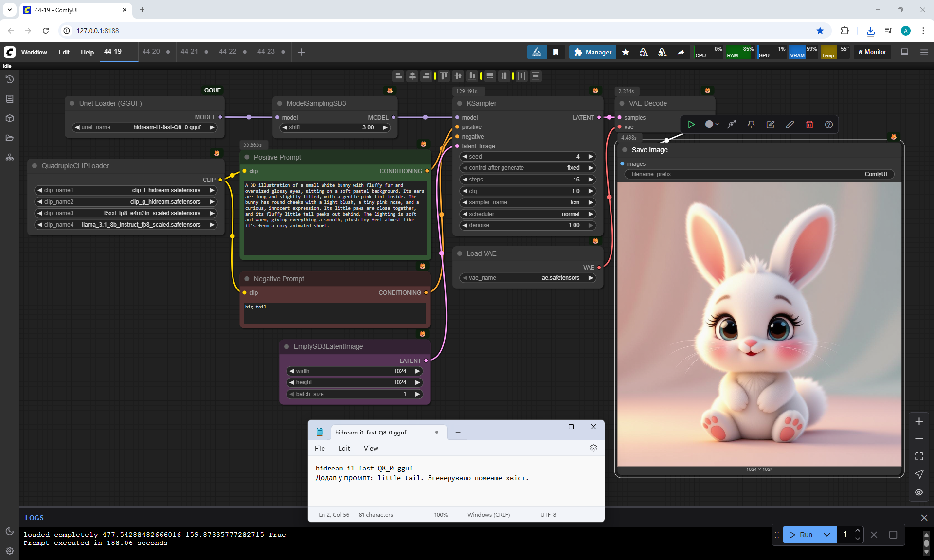Open the node library cube icon
The height and width of the screenshot is (560, 934).
[9, 118]
